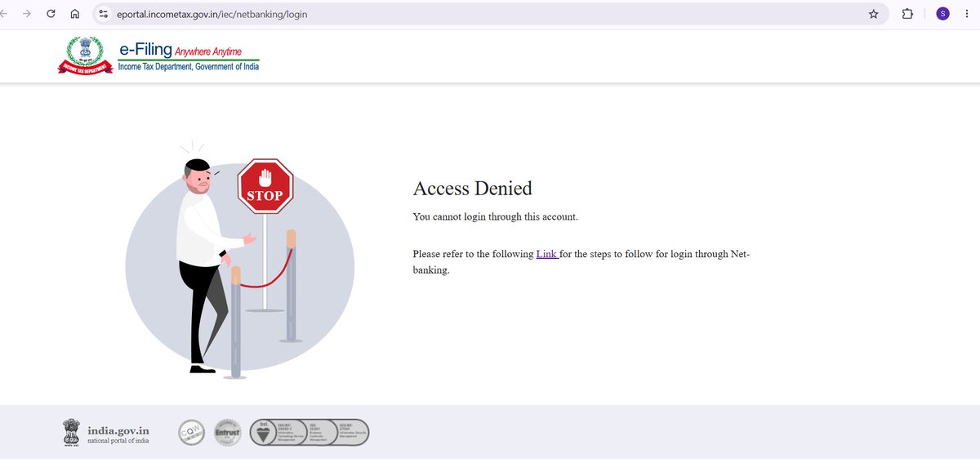Open the profile avatar labeled S

pyautogui.click(x=942, y=14)
